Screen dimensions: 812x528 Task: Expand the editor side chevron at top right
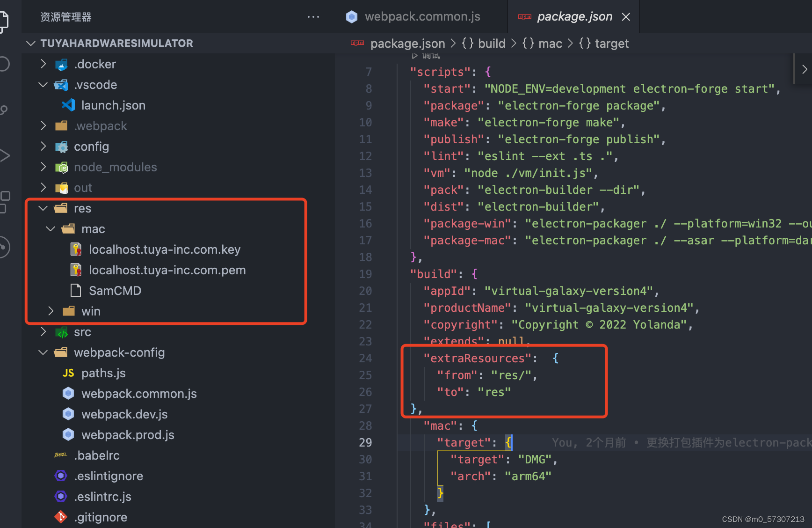pyautogui.click(x=804, y=69)
